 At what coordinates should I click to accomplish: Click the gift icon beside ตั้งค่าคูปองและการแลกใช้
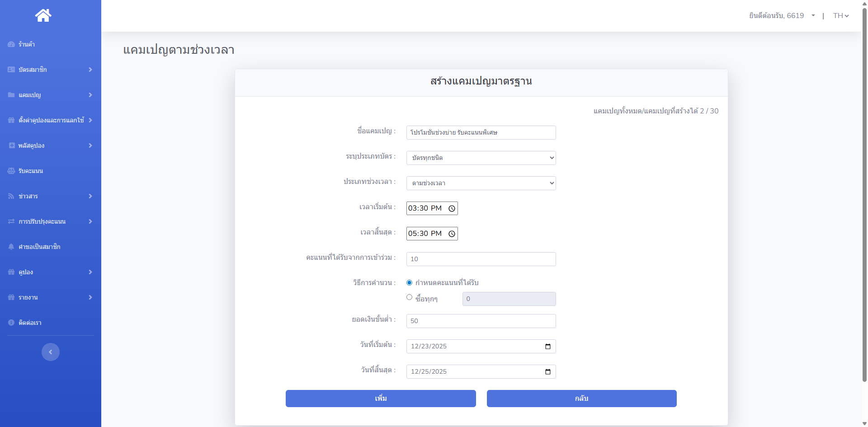point(11,120)
